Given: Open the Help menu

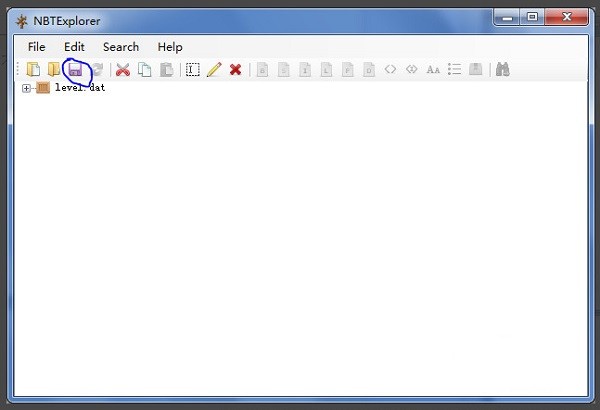Looking at the screenshot, I should tap(170, 47).
